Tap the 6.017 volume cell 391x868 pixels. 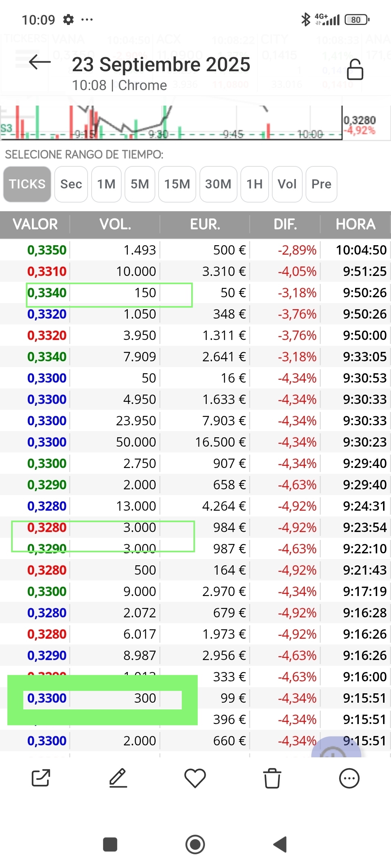[140, 634]
